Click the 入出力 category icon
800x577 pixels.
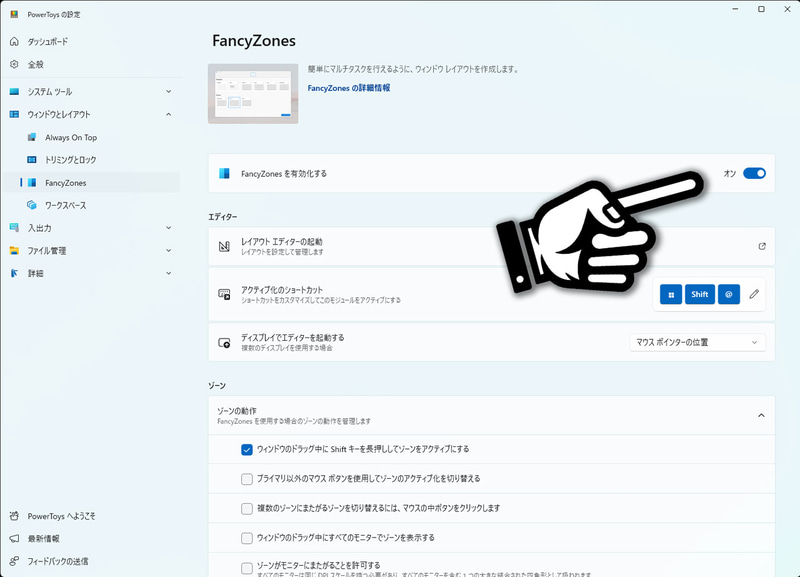tap(16, 228)
